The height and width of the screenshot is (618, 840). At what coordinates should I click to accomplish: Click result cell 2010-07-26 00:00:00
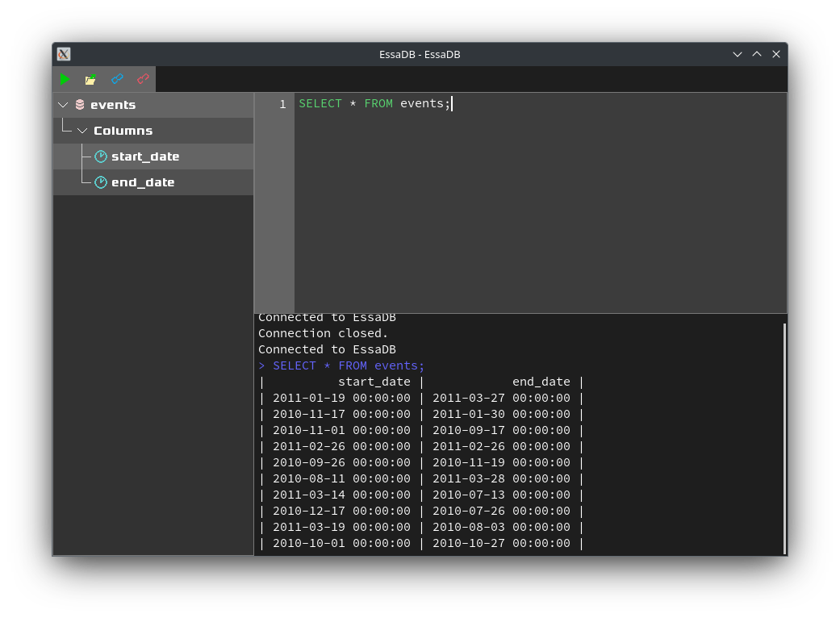point(501,511)
